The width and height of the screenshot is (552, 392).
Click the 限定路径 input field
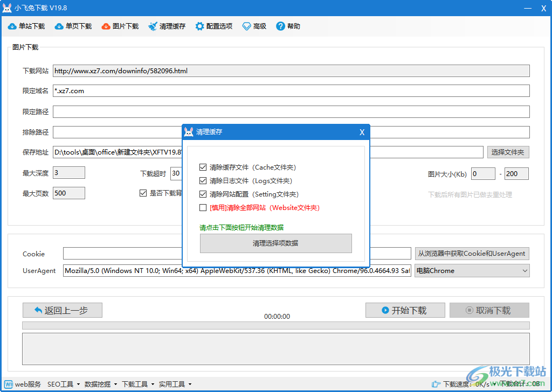(291, 112)
